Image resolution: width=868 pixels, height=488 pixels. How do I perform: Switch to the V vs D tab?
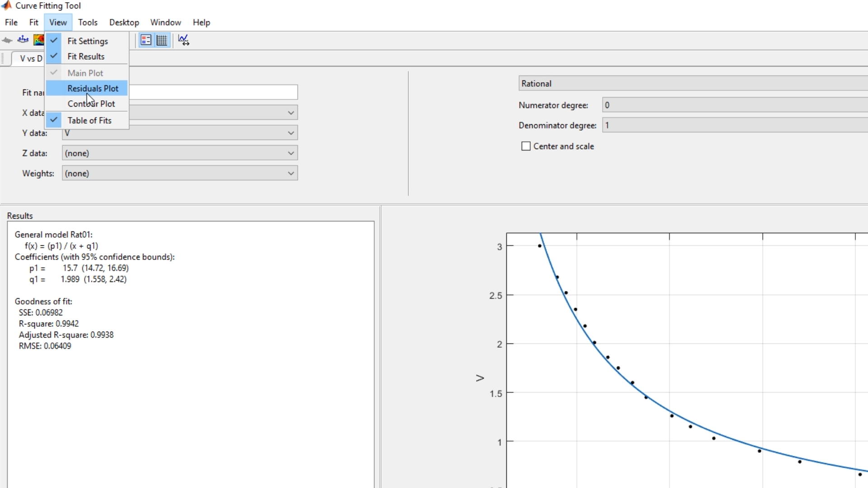31,59
